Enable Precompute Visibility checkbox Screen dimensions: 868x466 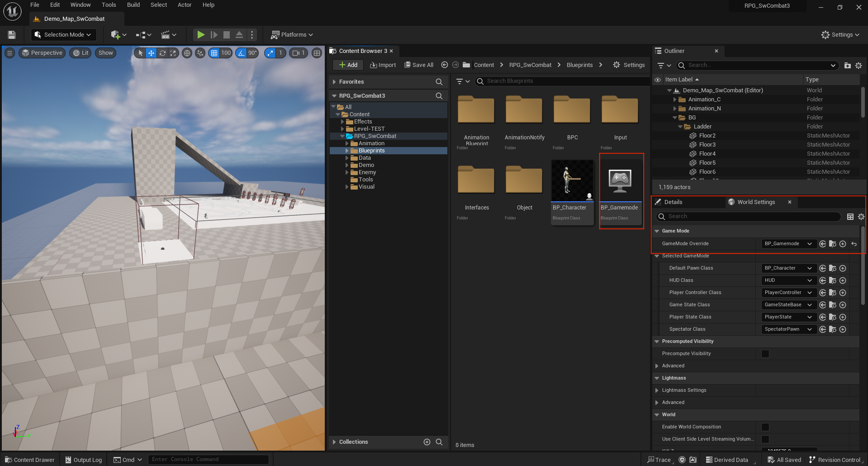pos(765,354)
